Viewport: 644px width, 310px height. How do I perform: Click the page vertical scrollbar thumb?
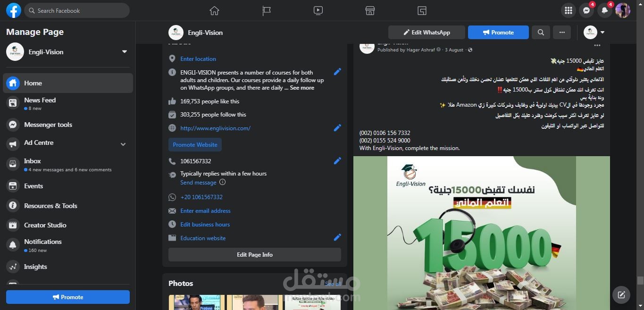pyautogui.click(x=640, y=280)
